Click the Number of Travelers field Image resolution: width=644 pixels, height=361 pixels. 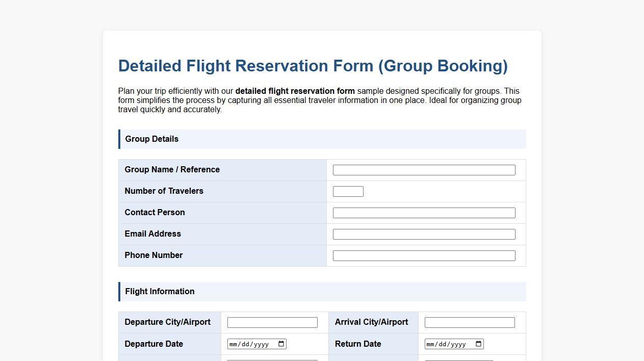tap(348, 191)
